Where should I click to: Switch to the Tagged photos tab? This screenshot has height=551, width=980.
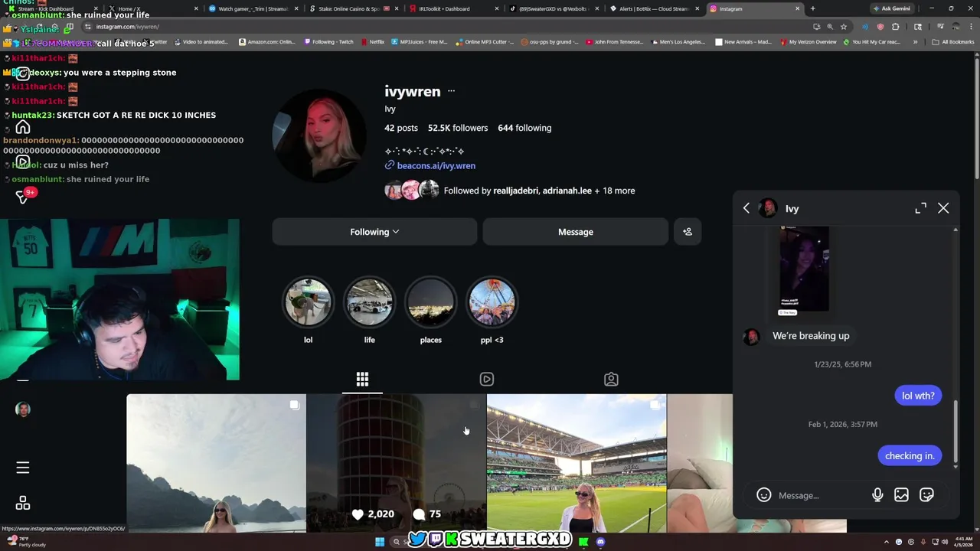611,379
